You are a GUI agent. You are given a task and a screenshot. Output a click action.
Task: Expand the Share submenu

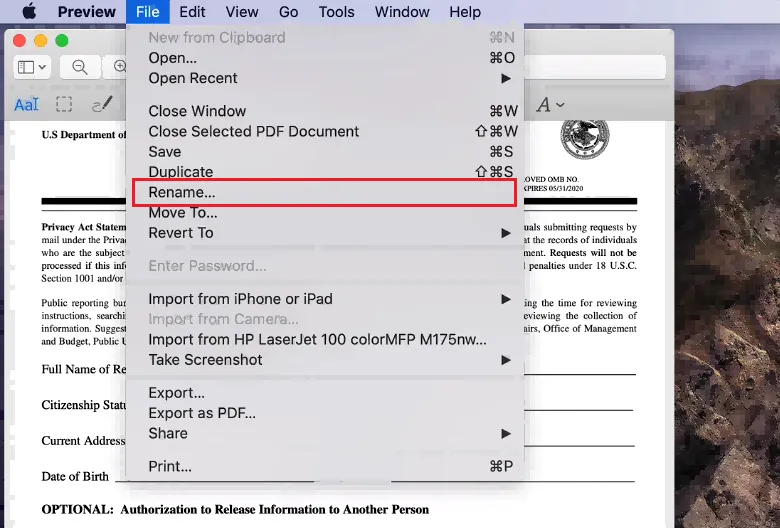coord(325,433)
